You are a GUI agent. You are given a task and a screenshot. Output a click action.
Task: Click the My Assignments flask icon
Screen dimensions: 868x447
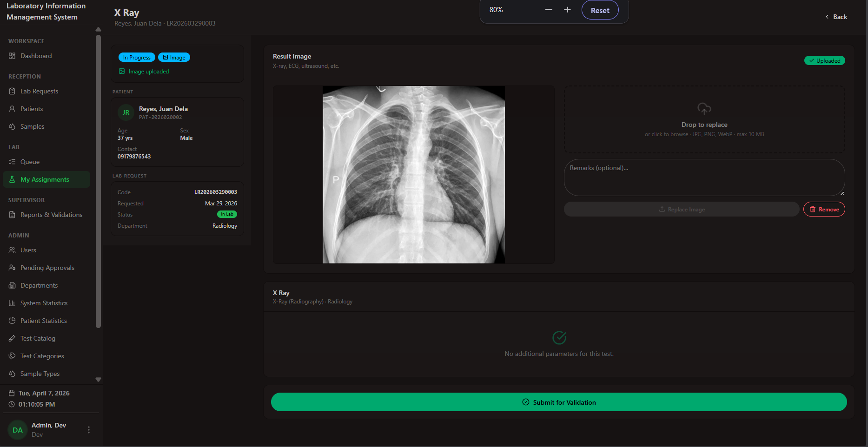(12, 179)
